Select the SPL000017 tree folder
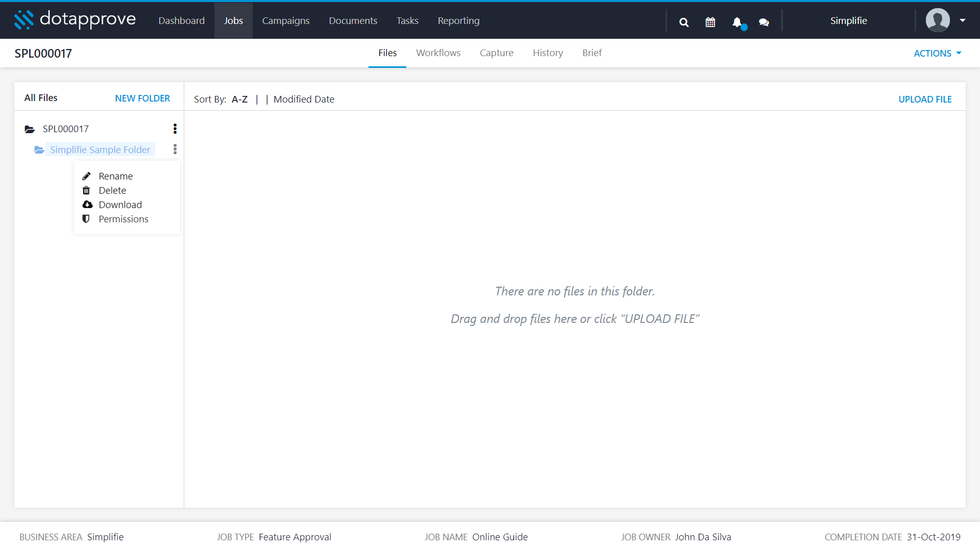The image size is (980, 551). (66, 129)
